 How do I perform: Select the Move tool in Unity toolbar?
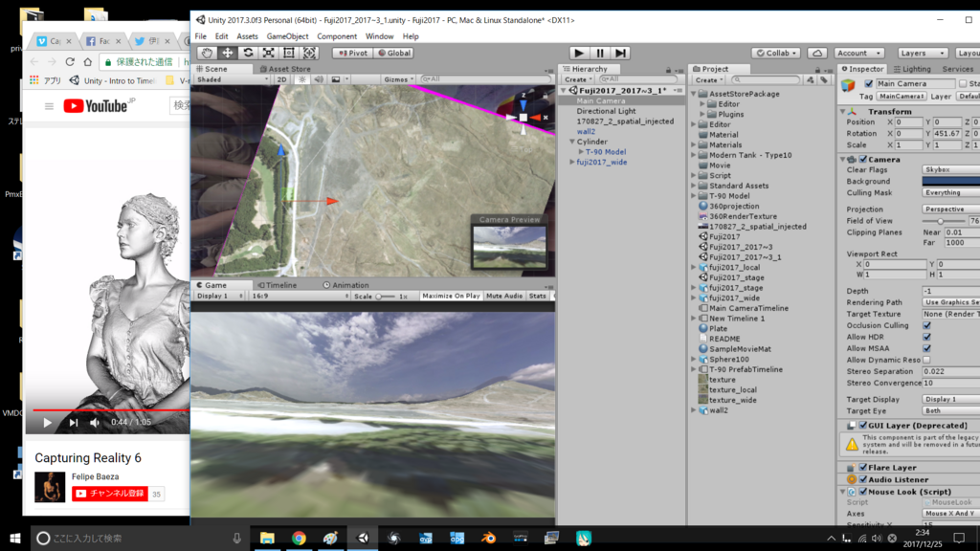228,54
